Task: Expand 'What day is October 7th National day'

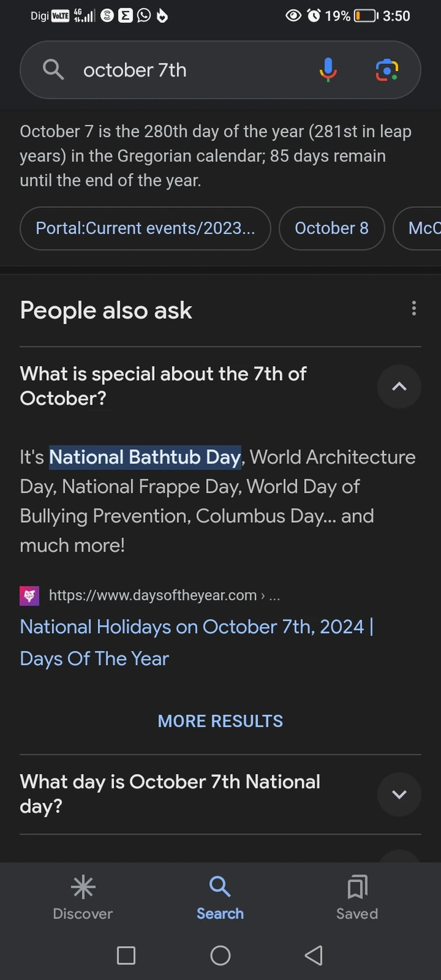Action: [399, 794]
